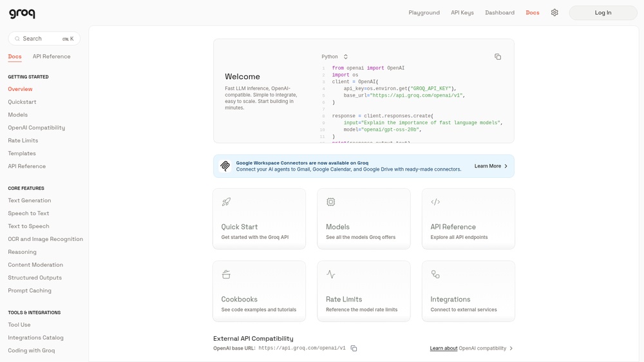Click the Rate Limits pulse icon
Image resolution: width=644 pixels, height=362 pixels.
(330, 274)
